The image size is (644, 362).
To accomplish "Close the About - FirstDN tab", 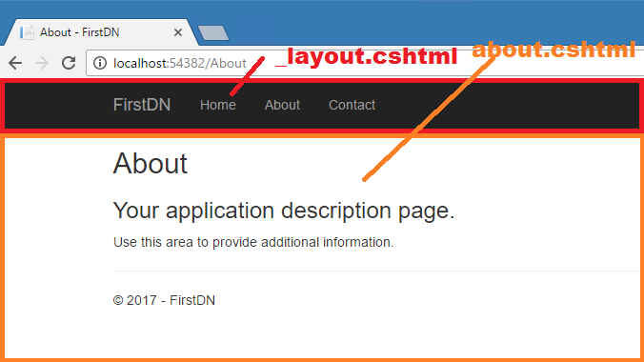I will (178, 32).
